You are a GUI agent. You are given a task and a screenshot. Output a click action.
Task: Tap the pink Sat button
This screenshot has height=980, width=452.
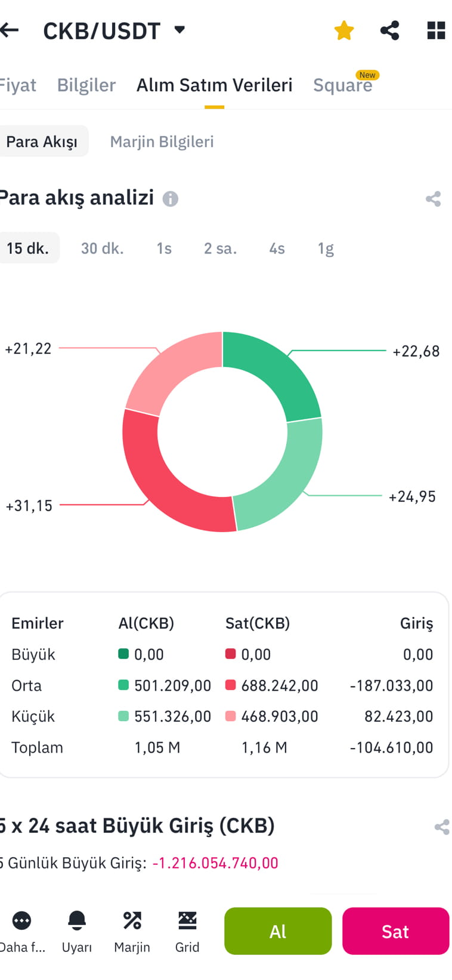pyautogui.click(x=395, y=930)
